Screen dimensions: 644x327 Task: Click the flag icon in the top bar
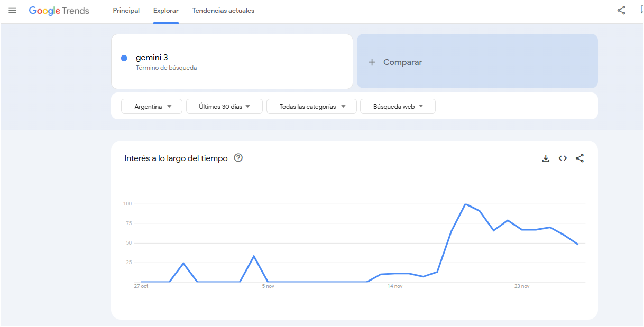(x=640, y=10)
